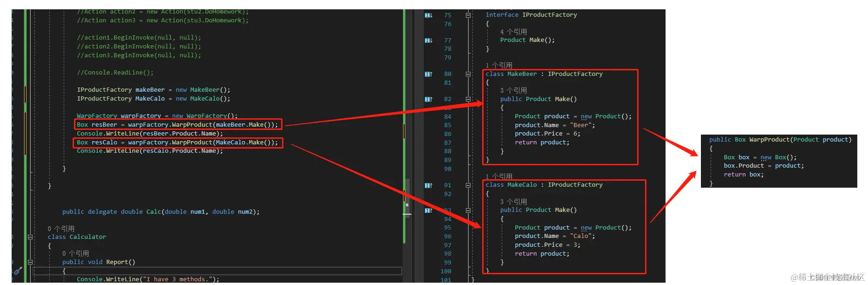Collapse the MakeCalo class outline box
This screenshot has width=868, height=285.
(x=468, y=185)
